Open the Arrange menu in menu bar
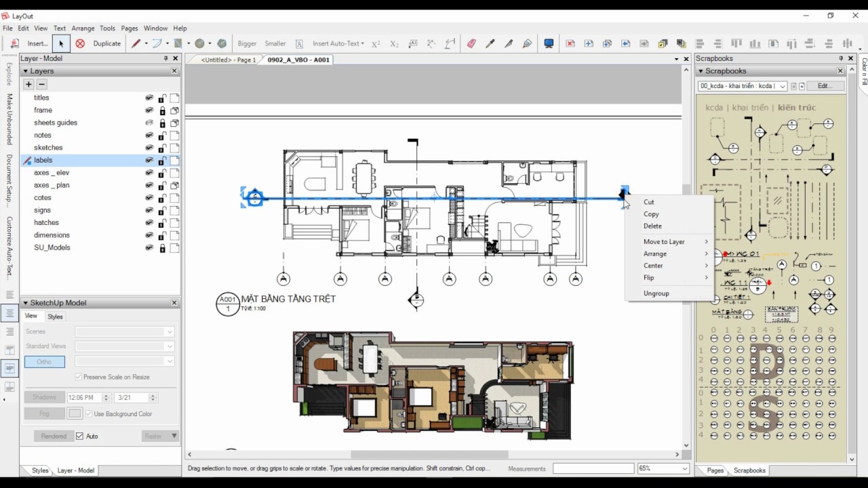The height and width of the screenshot is (488, 868). (x=83, y=28)
